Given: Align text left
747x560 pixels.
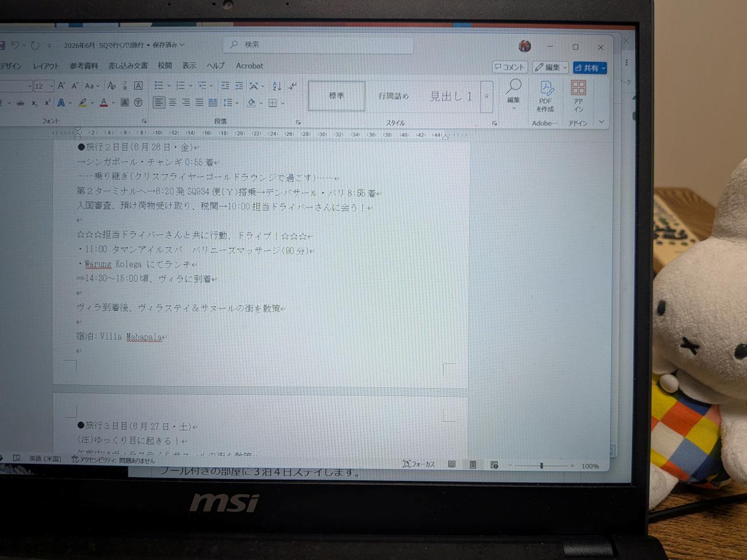Looking at the screenshot, I should point(159,103).
